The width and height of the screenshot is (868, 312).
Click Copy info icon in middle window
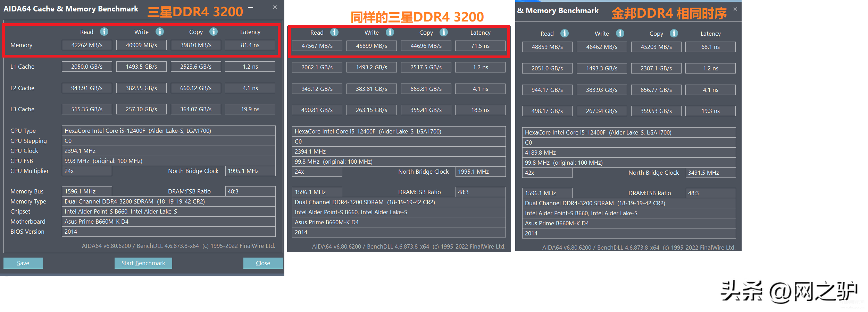coord(444,32)
